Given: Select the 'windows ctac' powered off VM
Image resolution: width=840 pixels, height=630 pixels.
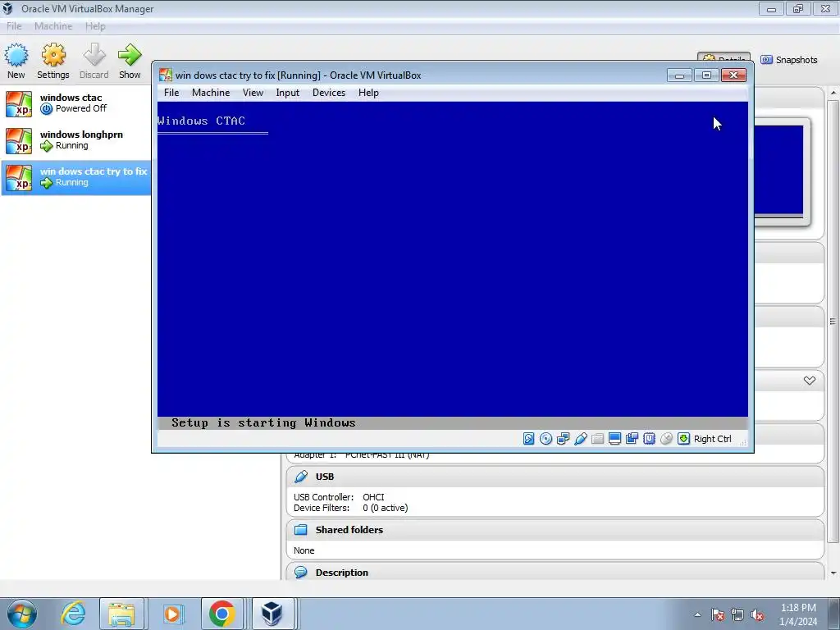Looking at the screenshot, I should click(x=76, y=103).
